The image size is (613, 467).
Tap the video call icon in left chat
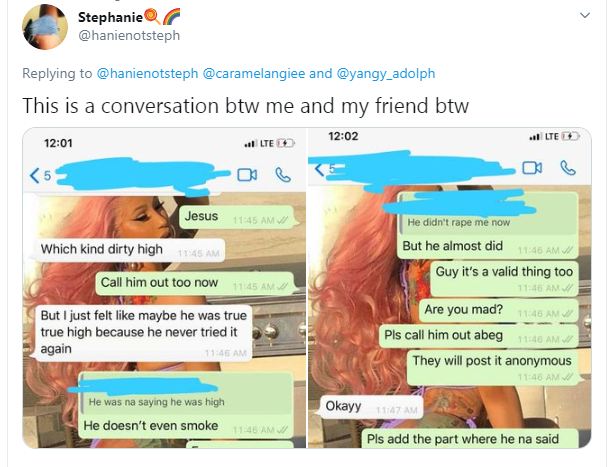tap(247, 175)
